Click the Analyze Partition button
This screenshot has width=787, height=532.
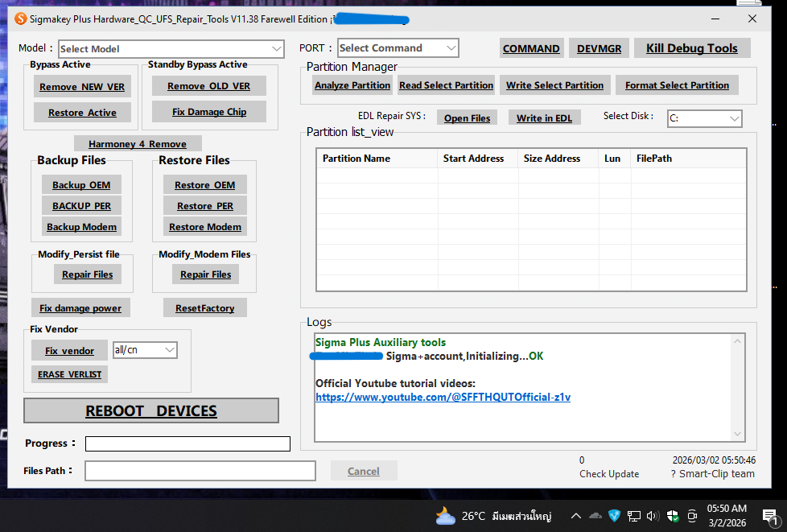coord(352,85)
